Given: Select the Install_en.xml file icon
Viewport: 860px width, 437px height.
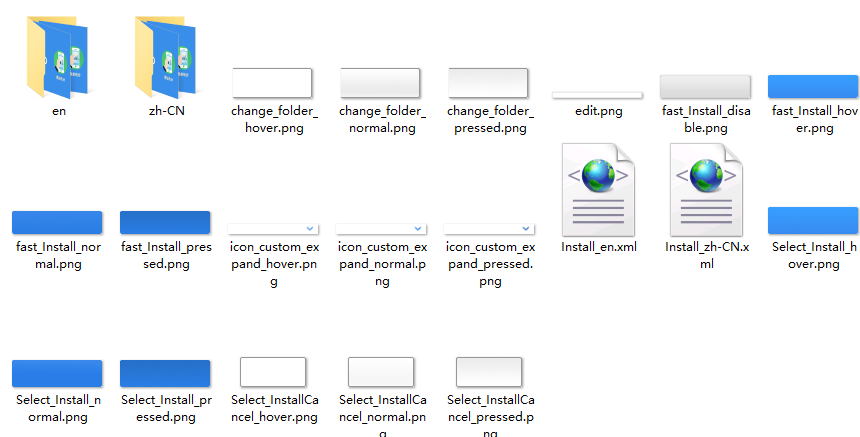Looking at the screenshot, I should [x=598, y=190].
